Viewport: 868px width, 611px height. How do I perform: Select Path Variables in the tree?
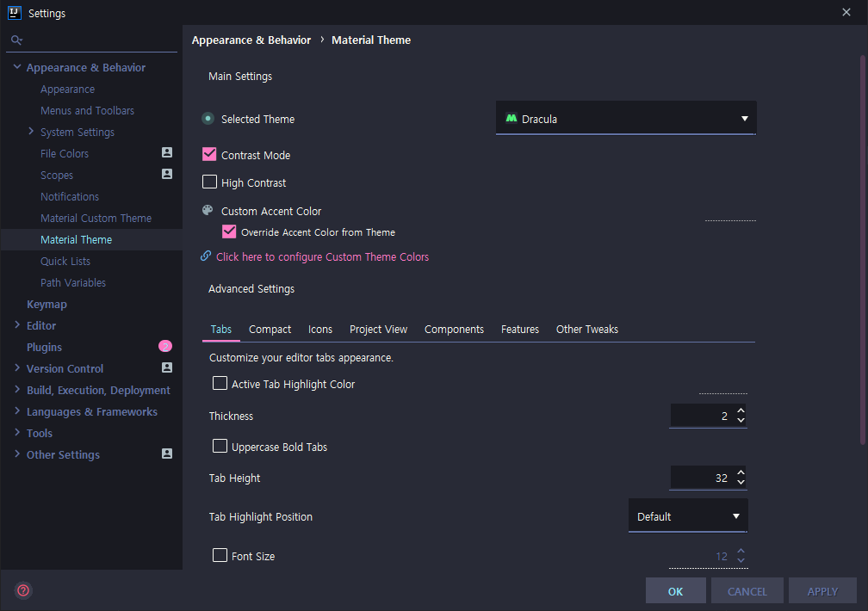(73, 283)
